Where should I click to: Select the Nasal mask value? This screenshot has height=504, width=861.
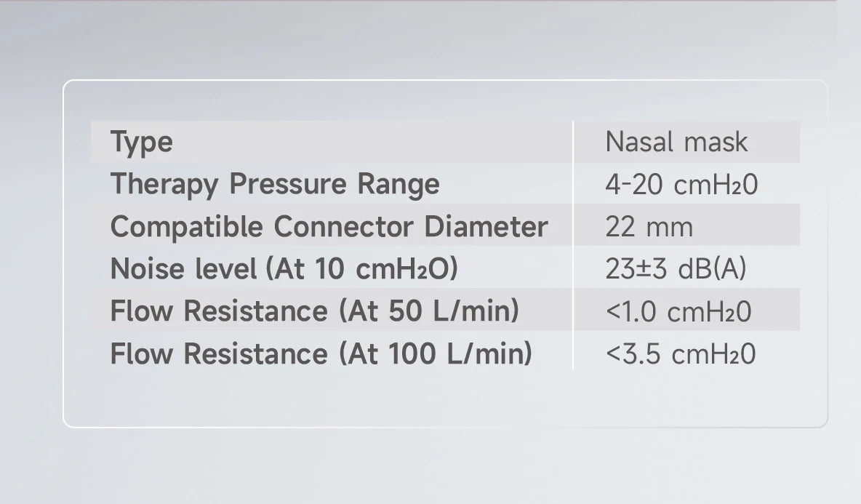[676, 142]
